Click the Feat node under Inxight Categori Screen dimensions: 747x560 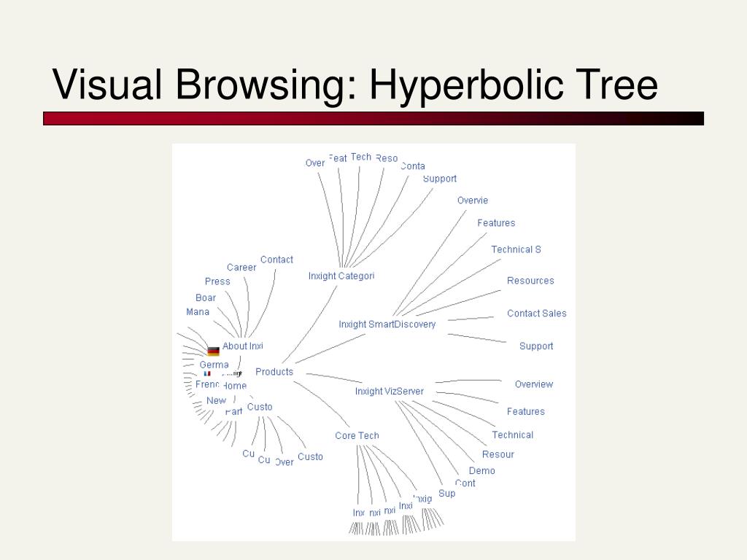coord(338,158)
